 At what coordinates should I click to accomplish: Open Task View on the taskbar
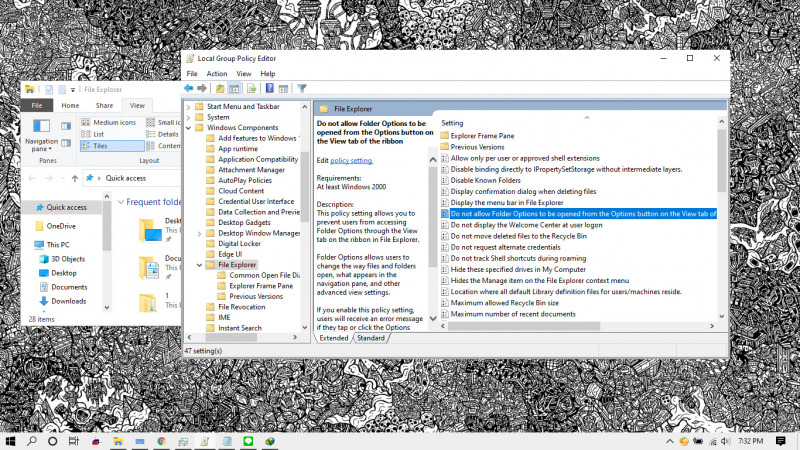73,441
